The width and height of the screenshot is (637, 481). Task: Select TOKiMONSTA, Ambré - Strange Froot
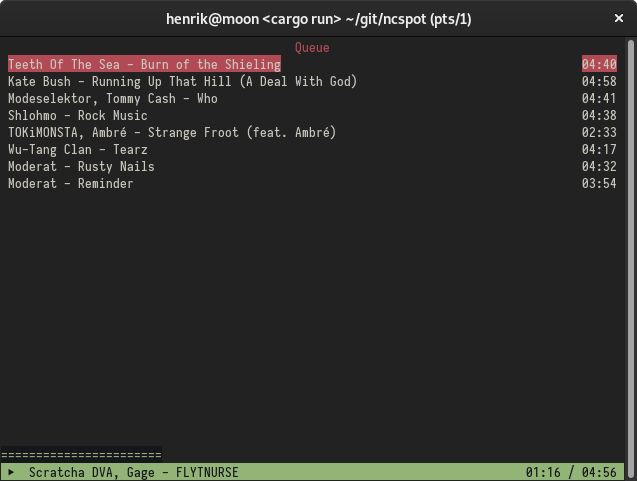coord(171,132)
